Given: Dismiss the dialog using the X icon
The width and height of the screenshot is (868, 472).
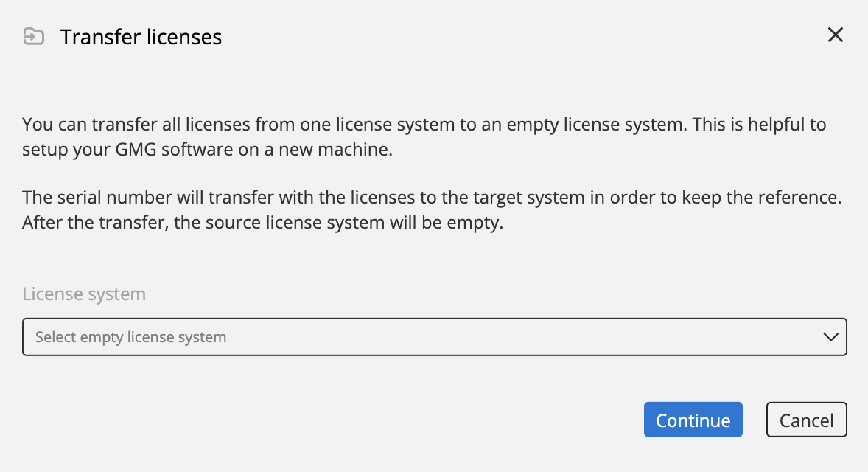Looking at the screenshot, I should [836, 35].
